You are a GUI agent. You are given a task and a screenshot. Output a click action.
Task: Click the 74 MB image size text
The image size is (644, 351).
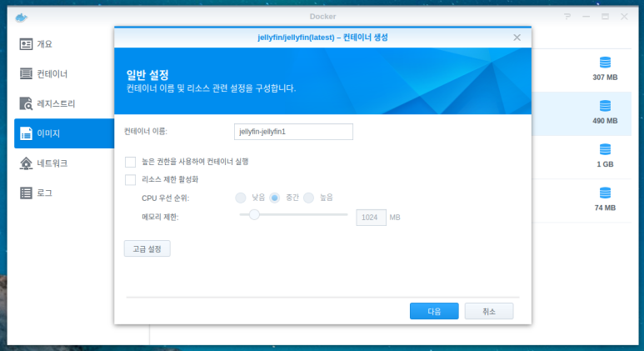pos(605,208)
